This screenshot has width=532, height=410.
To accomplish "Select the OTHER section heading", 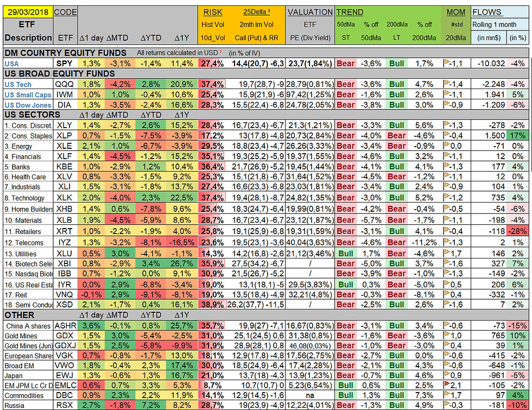I will [20, 315].
